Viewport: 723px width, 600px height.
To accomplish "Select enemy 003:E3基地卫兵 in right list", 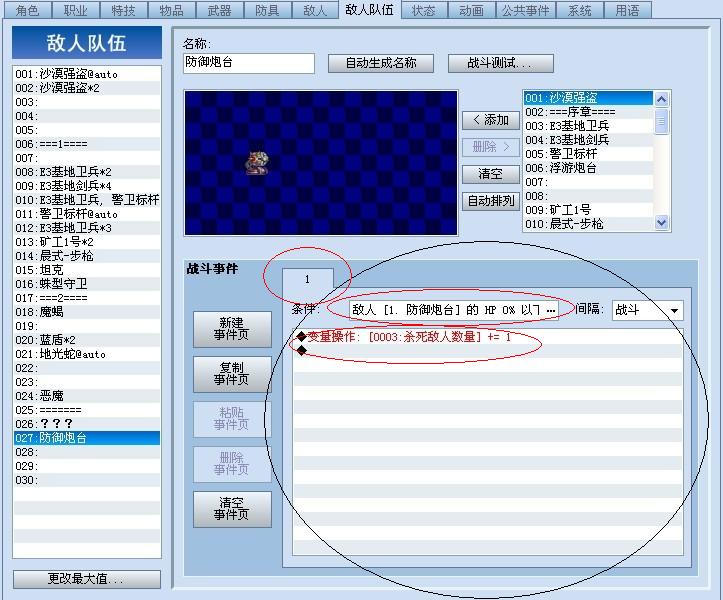I will coord(588,126).
